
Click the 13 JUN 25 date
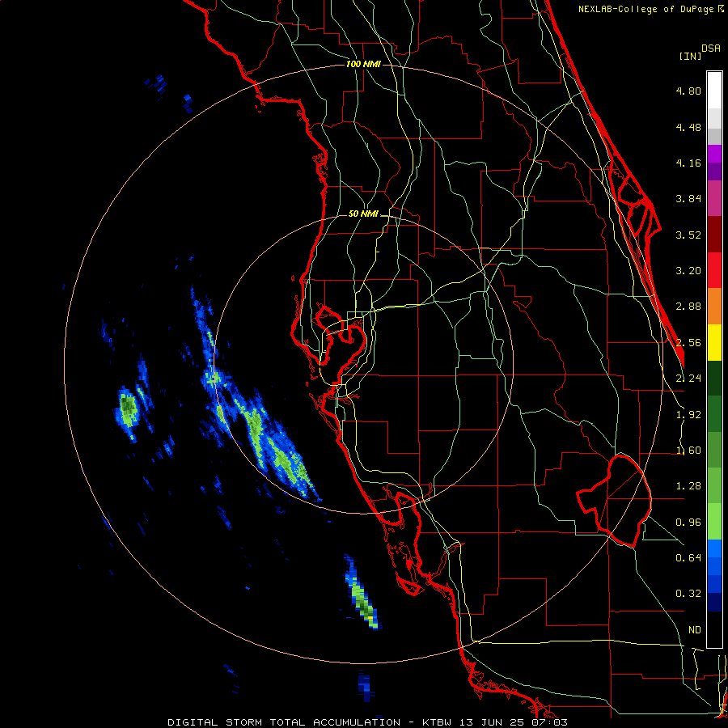click(492, 722)
